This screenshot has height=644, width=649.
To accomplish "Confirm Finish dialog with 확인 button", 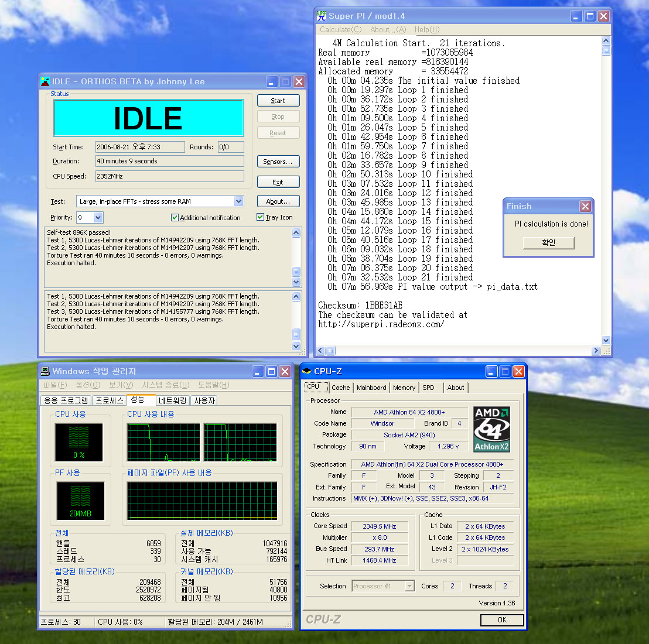I will tap(548, 242).
